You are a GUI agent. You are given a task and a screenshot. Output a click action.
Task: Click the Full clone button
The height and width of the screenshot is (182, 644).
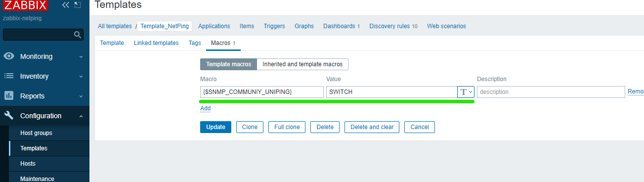pos(287,127)
